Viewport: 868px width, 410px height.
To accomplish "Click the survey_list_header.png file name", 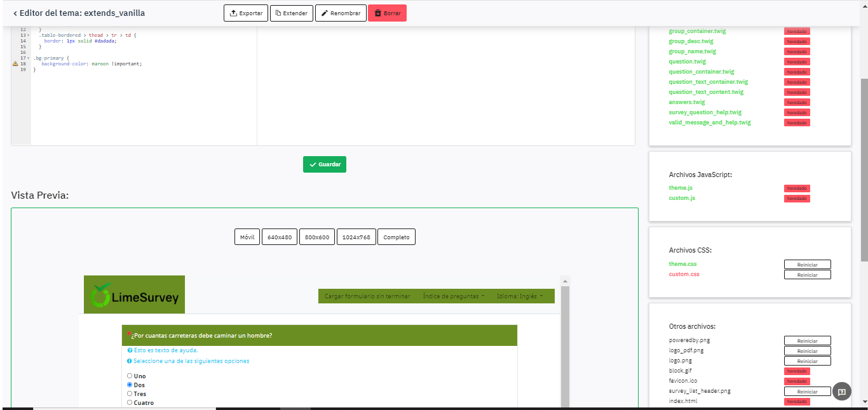I will point(700,391).
